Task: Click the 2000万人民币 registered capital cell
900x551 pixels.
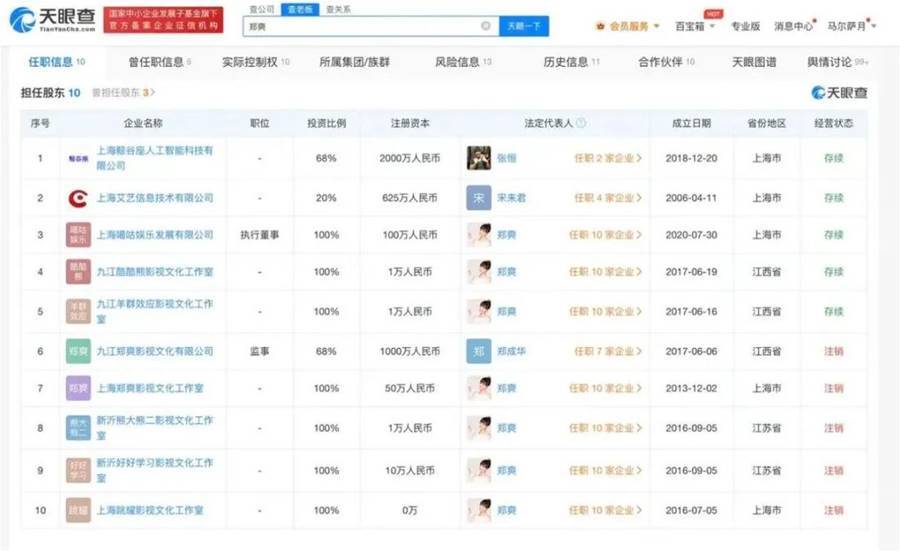Action: coord(410,158)
